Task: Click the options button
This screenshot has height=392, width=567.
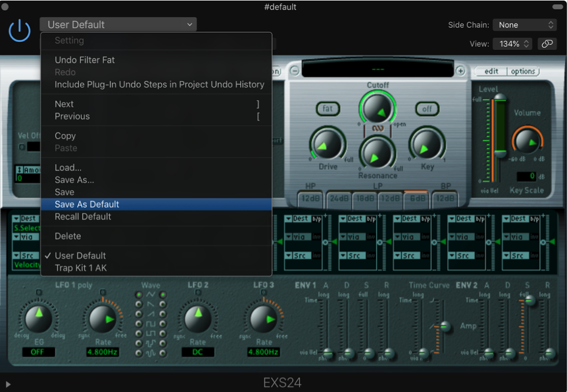Action: tap(523, 72)
